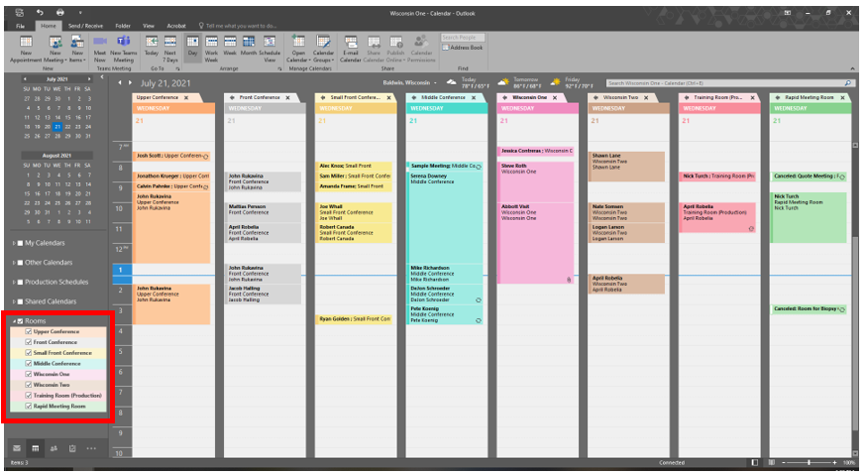Close the Upper Conference calendar tab
Screen dimensions: 868x475
pos(186,97)
